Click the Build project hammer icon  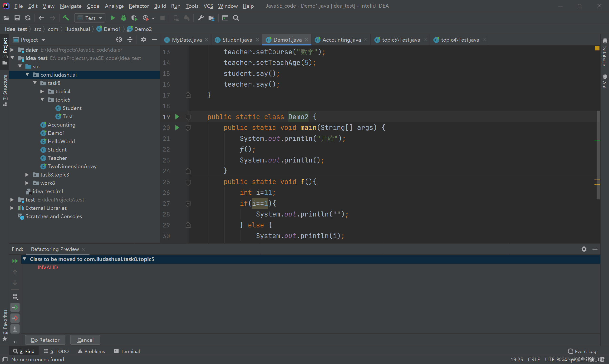point(66,18)
